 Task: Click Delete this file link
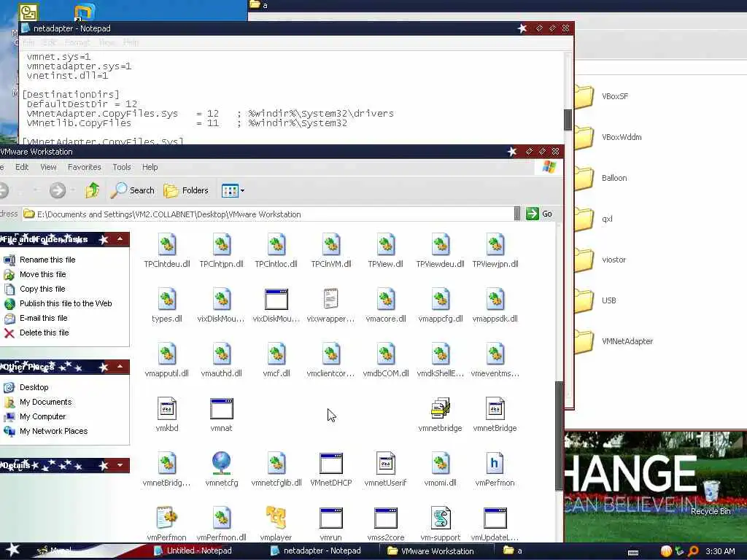(44, 332)
